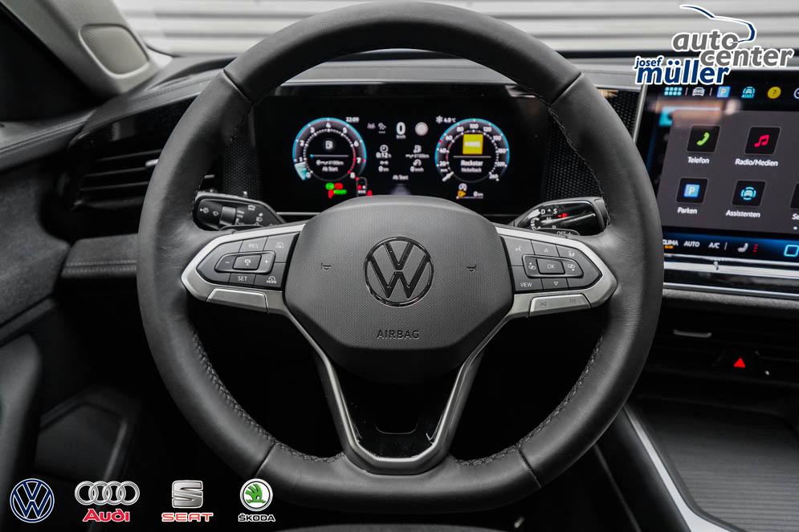Tap the vehicle icon in top bar
The image size is (799, 532).
pyautogui.click(x=698, y=91)
